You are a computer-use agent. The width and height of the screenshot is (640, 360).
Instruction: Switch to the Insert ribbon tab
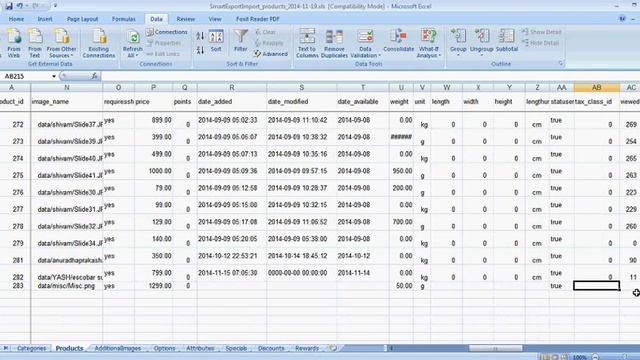(45, 19)
